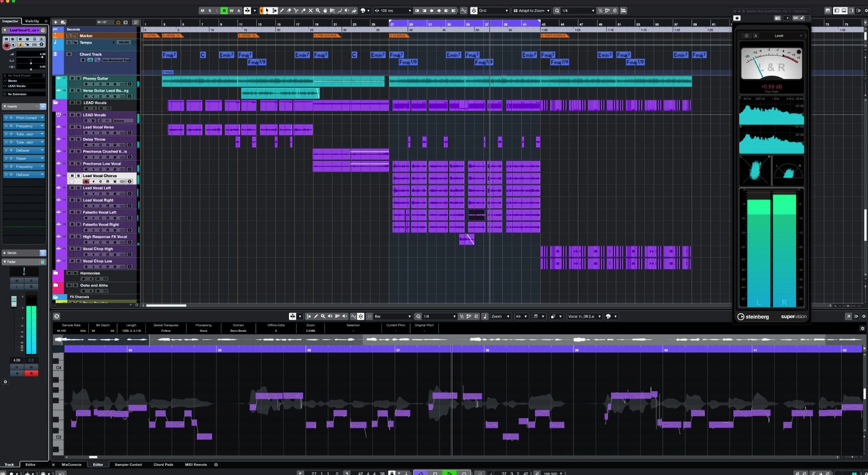Viewport: 868px width, 475px height.
Task: Select the Split scissors tool
Action: click(296, 10)
